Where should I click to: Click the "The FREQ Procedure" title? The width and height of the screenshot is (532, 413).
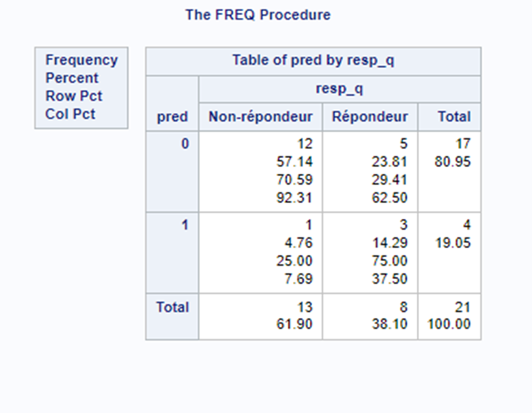pos(257,15)
